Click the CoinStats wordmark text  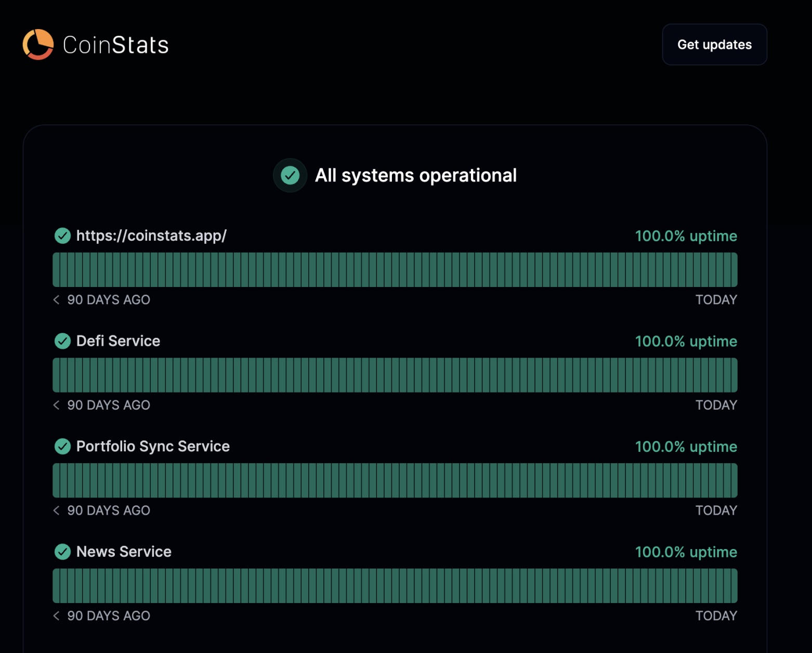point(115,45)
